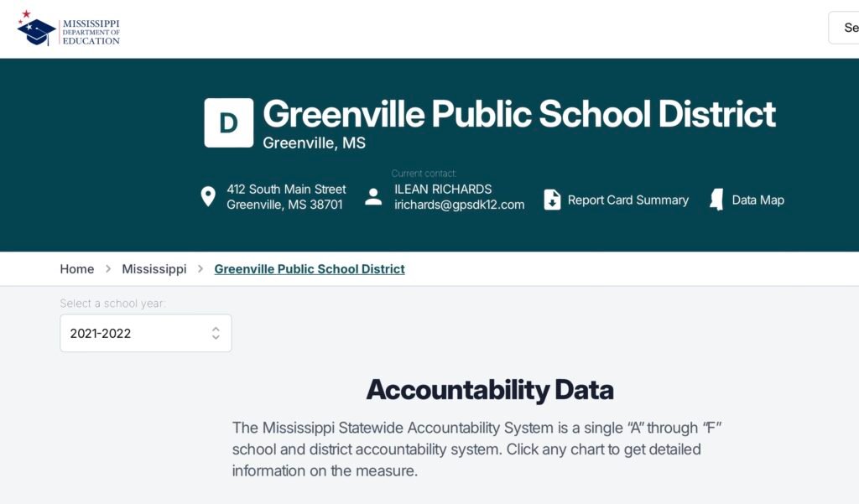The height and width of the screenshot is (504, 859).
Task: Click Greenville Public School District breadcrumb
Action: tap(310, 269)
